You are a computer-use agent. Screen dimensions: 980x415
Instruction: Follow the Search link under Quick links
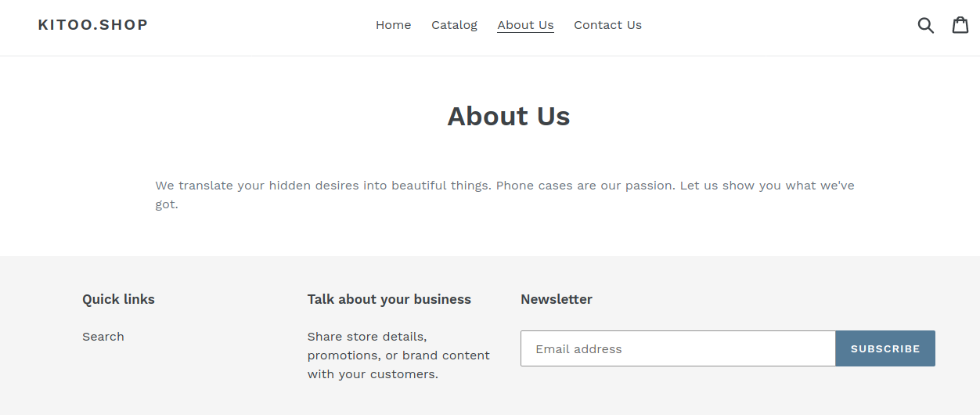click(x=103, y=337)
